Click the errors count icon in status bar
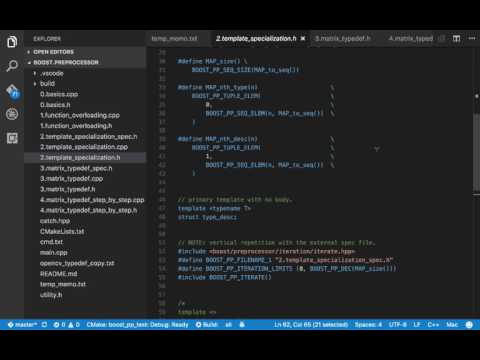480x360 pixels. [x=59, y=324]
